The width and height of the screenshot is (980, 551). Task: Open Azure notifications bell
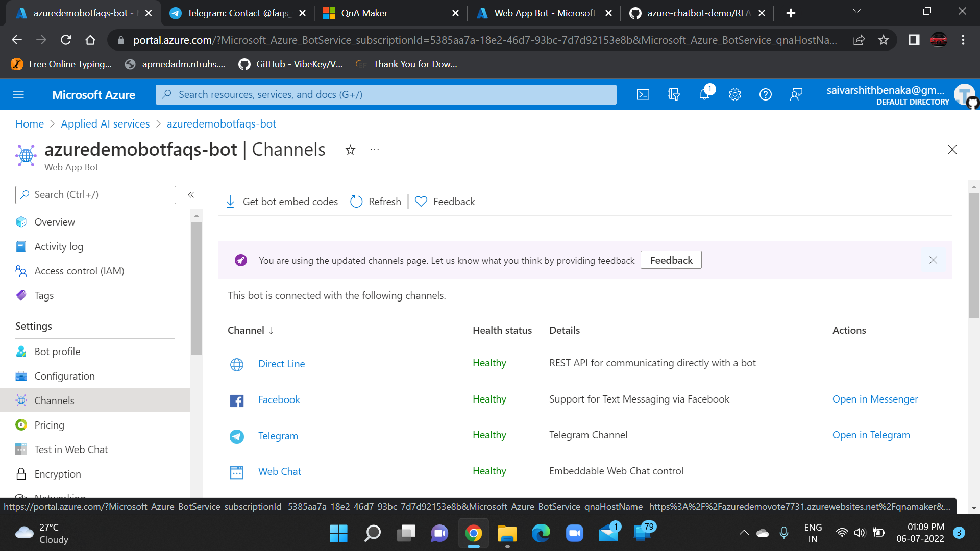tap(704, 94)
